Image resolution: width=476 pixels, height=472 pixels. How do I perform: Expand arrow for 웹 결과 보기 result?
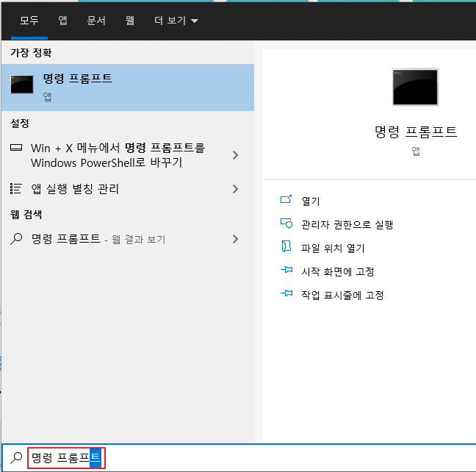pos(235,239)
